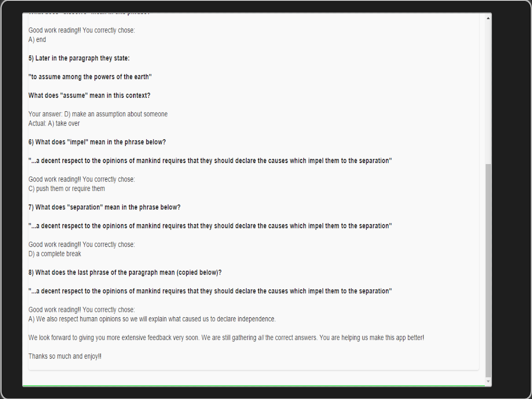Click answer 'C) push them or require them'
532x399 pixels.
tap(66, 189)
